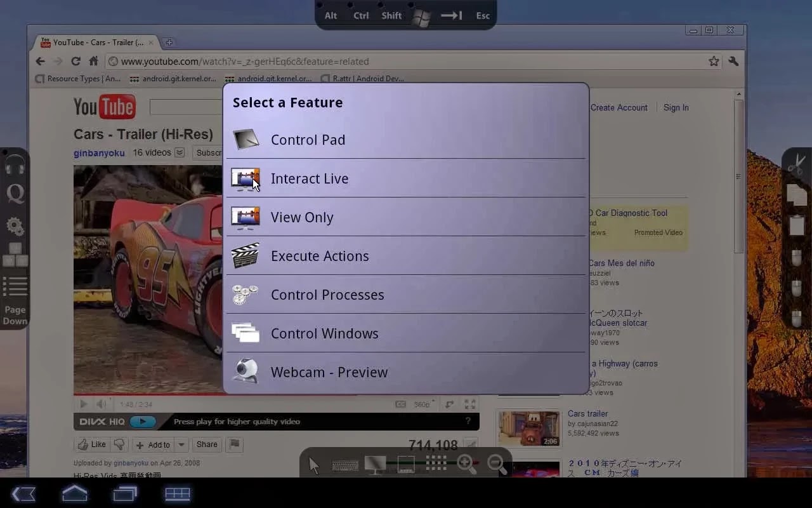Tap the middle mouse icon in right panel
The width and height of the screenshot is (812, 508).
pos(797,288)
